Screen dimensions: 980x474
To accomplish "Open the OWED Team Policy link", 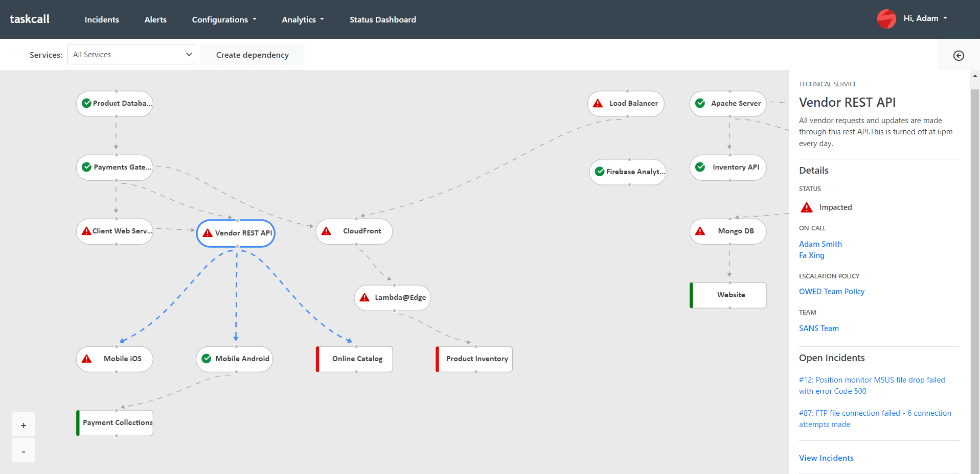I will tap(832, 292).
